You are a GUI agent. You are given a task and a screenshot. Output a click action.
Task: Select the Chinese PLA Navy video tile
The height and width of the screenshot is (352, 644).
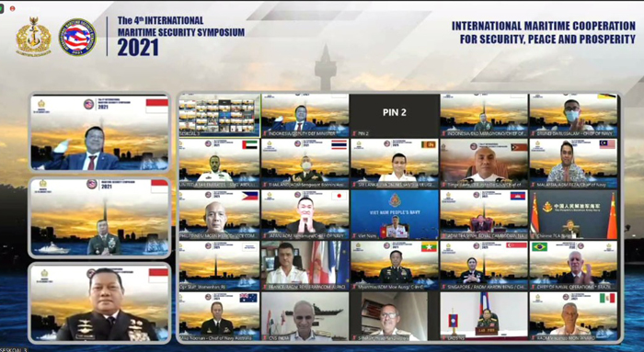tap(573, 214)
